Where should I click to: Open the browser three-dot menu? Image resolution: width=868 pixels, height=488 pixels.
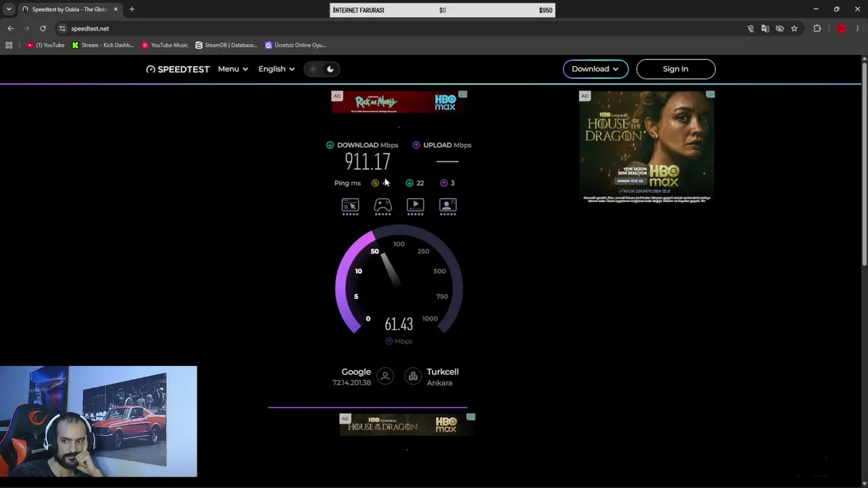click(x=858, y=28)
